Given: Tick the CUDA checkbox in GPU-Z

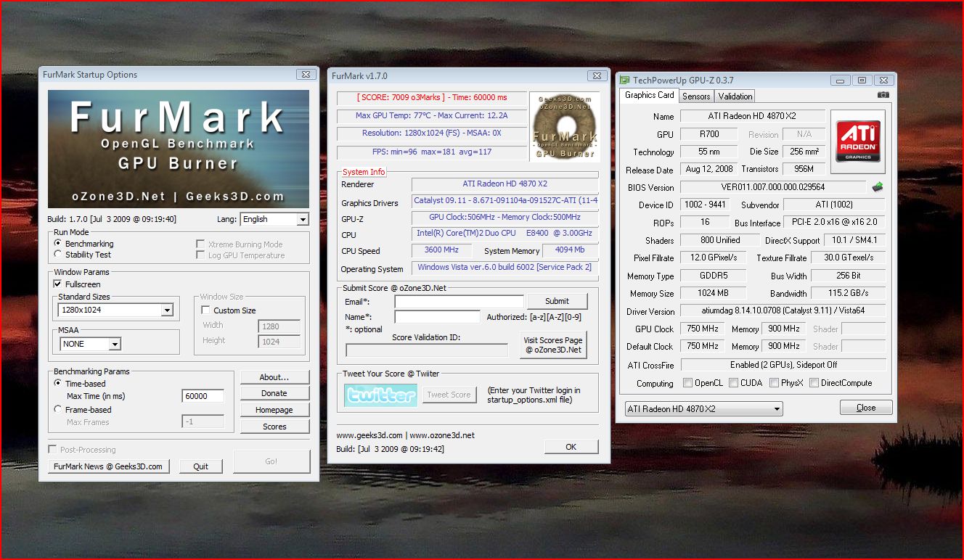Looking at the screenshot, I should [x=734, y=383].
